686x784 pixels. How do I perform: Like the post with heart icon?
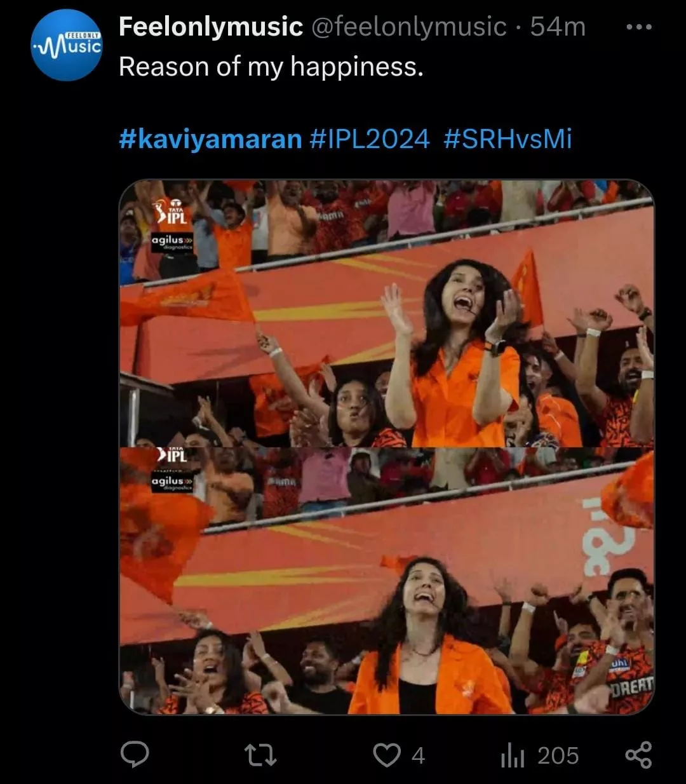386,755
